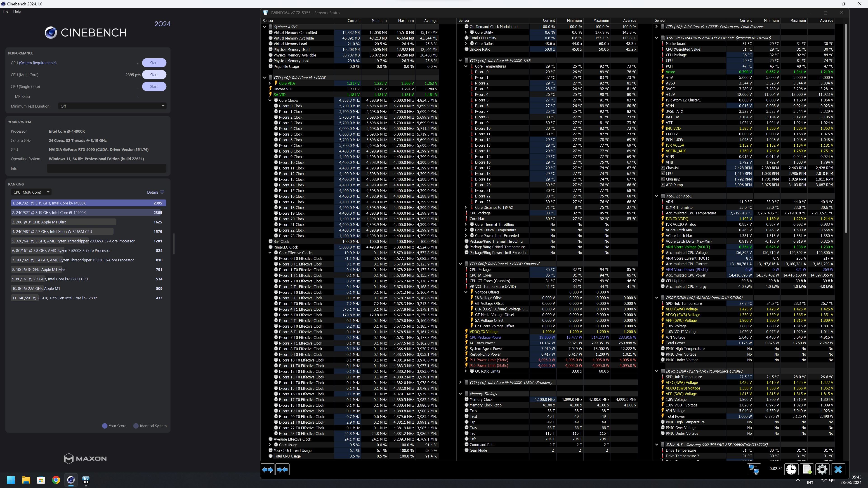Start the CPU (Single Core) benchmark
868x488 pixels.
154,87
